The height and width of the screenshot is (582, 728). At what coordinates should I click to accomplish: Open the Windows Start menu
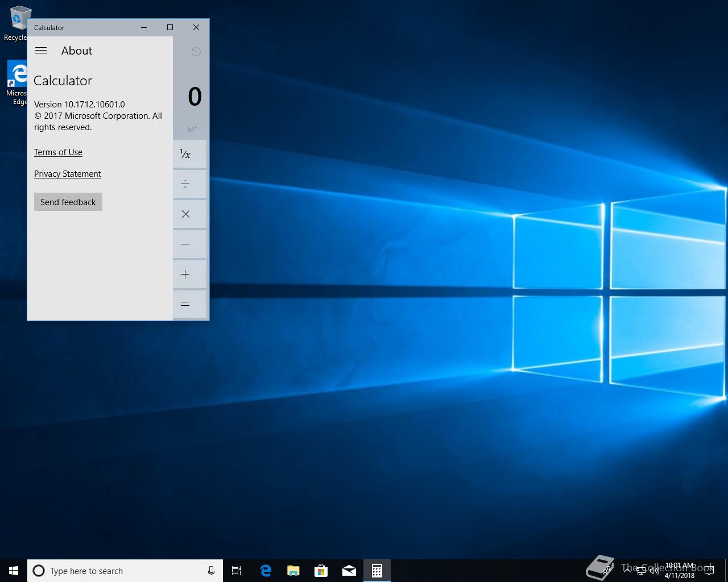coord(14,571)
